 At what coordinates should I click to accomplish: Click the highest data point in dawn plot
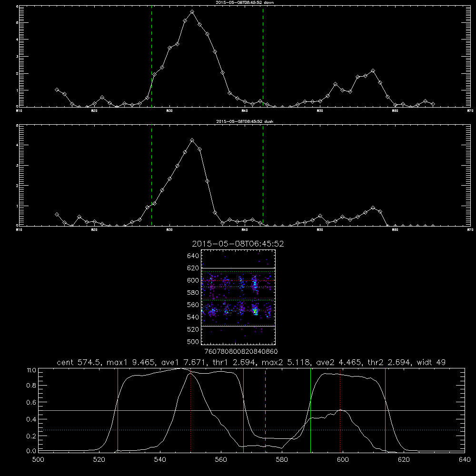pos(192,12)
